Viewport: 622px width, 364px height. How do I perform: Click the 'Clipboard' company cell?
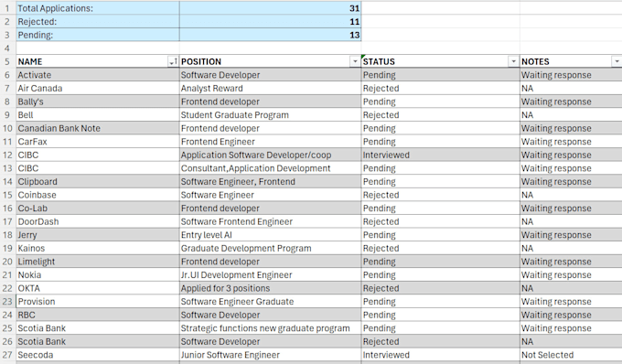pyautogui.click(x=98, y=182)
